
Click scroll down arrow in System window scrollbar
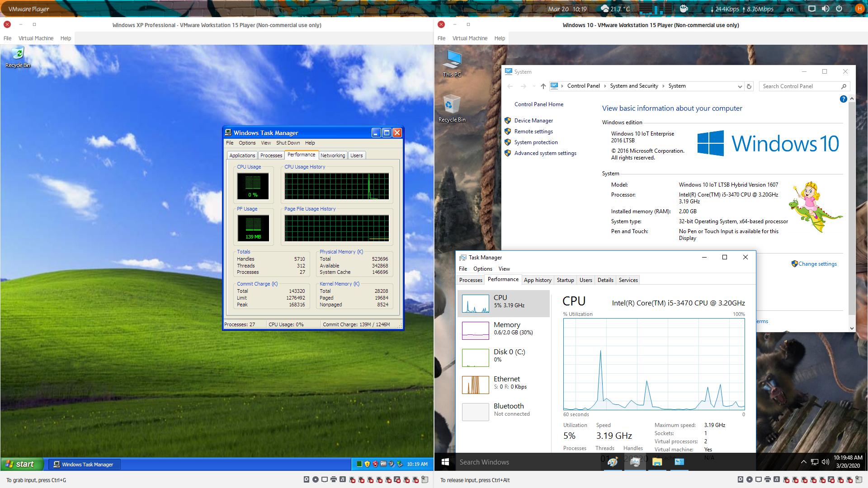coord(852,328)
